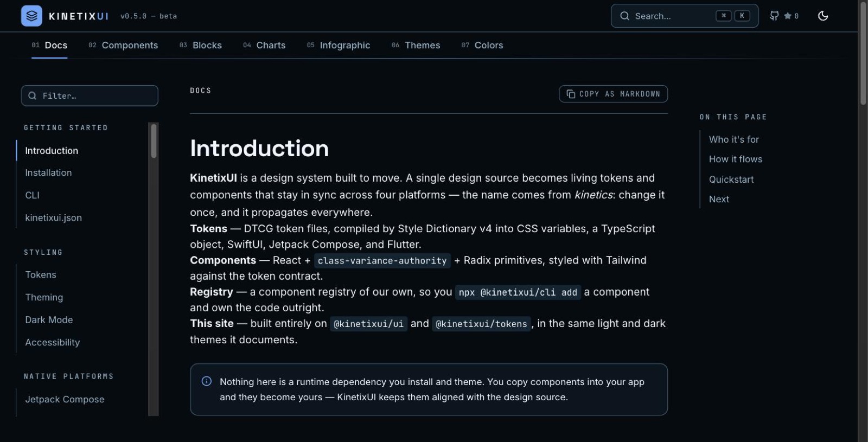Image resolution: width=868 pixels, height=442 pixels.
Task: Open the Blocks tab
Action: (x=201, y=45)
